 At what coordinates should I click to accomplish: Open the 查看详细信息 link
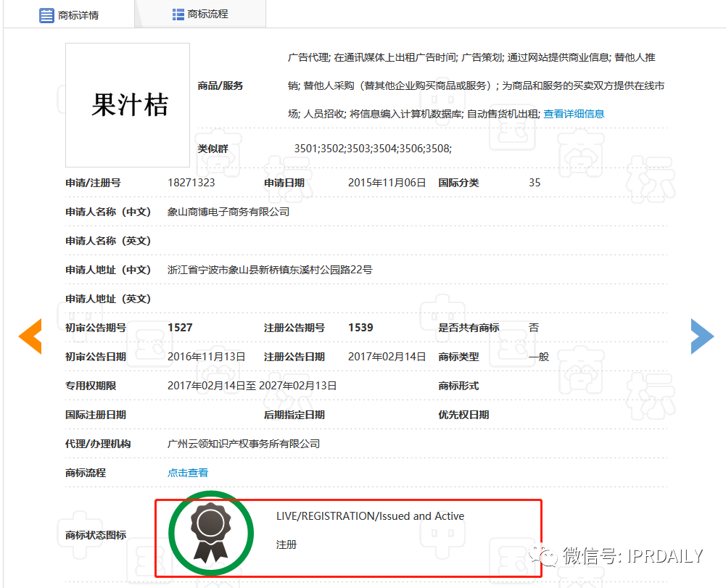click(574, 114)
